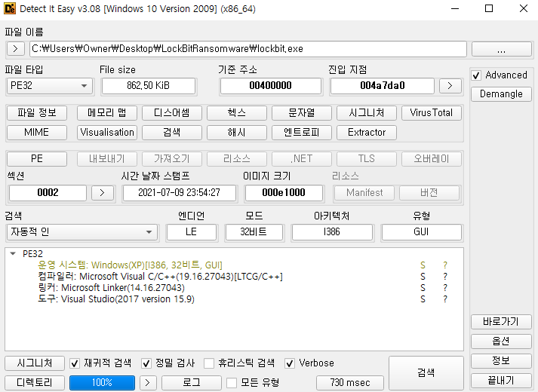Image resolution: width=538 pixels, height=392 pixels.
Task: Toggle 재귀적 검색 checkbox
Action: tap(75, 363)
